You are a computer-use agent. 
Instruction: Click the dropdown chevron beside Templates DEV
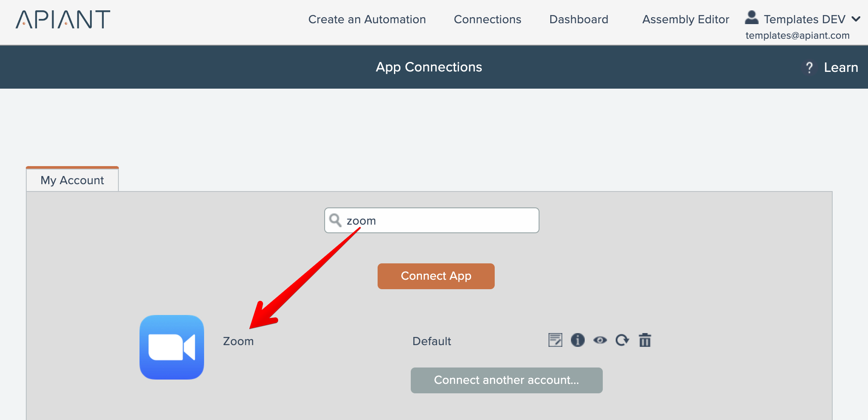856,19
